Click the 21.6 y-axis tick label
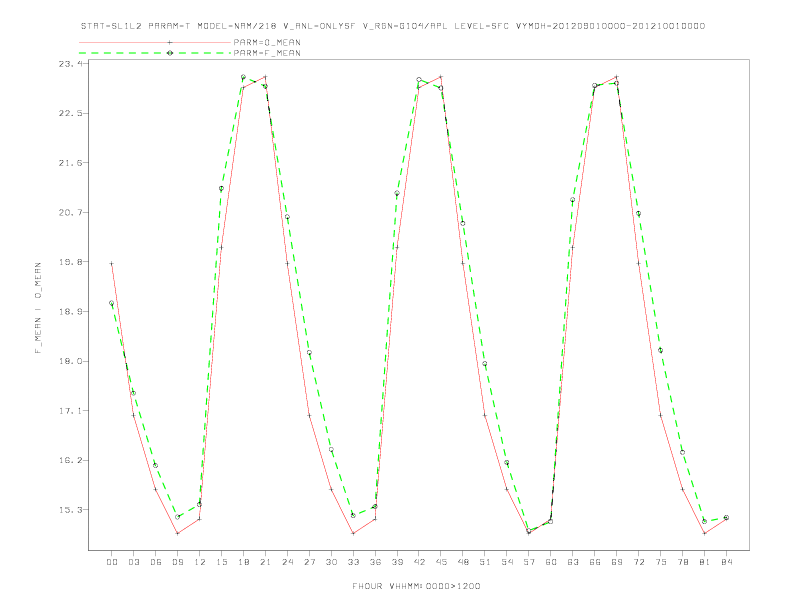Screen dimensions: 792x612 point(69,163)
